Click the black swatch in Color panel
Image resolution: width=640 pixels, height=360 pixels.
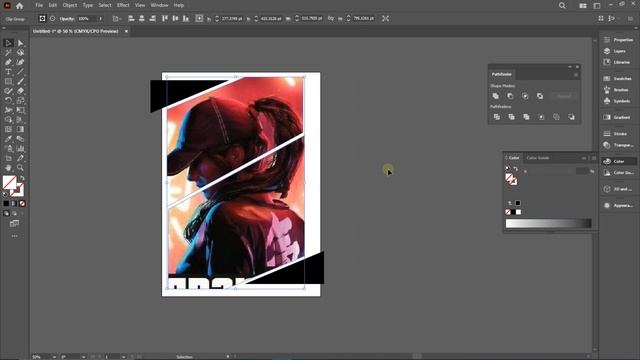click(513, 212)
